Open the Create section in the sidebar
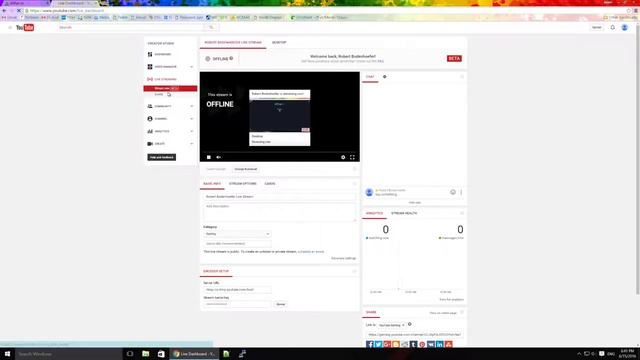The width and height of the screenshot is (640, 360). point(160,144)
